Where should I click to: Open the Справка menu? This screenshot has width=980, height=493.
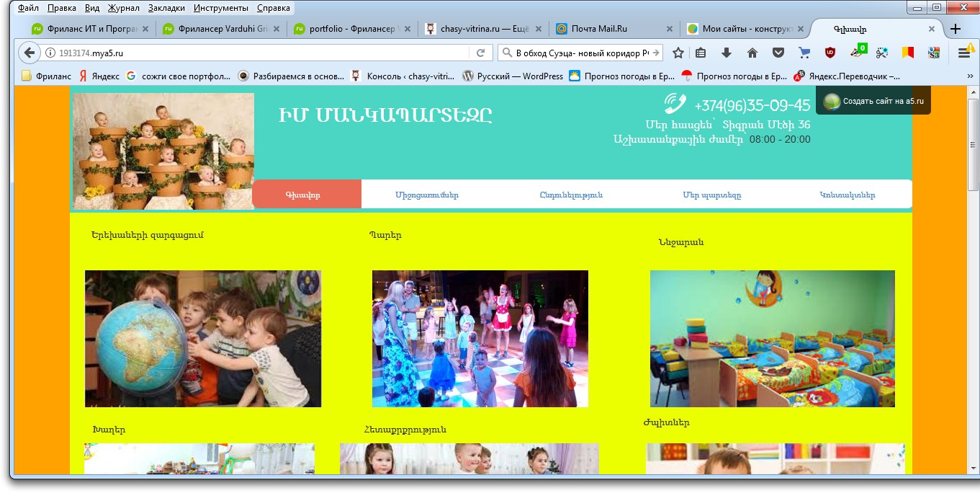274,9
